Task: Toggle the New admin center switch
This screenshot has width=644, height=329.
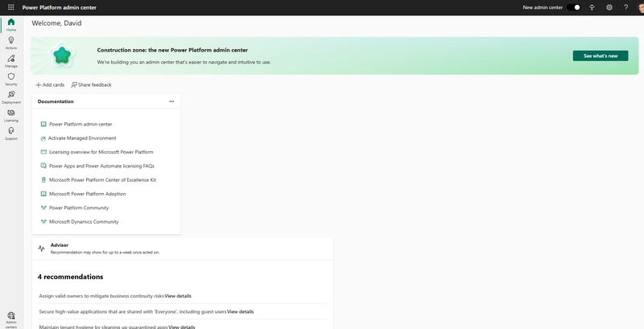Action: click(x=573, y=7)
